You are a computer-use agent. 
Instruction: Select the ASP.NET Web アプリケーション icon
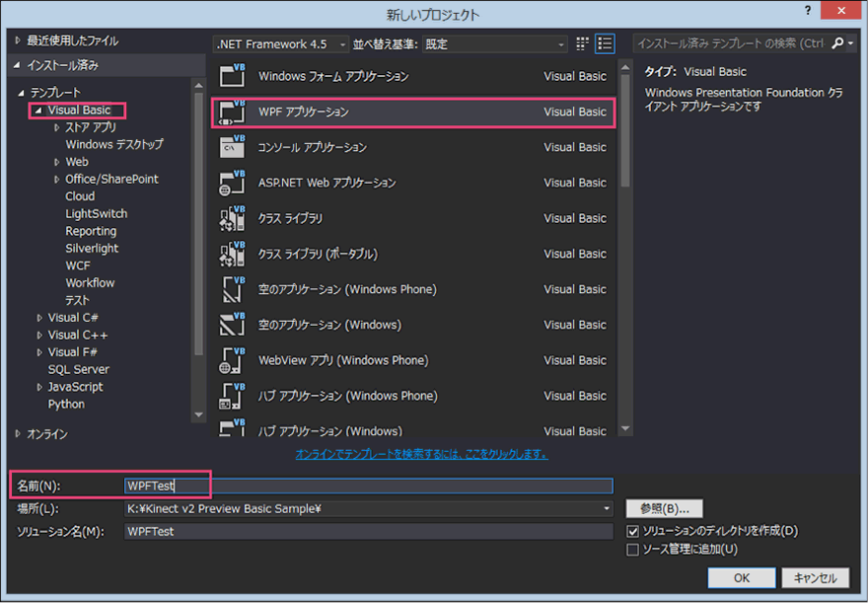pos(232,183)
